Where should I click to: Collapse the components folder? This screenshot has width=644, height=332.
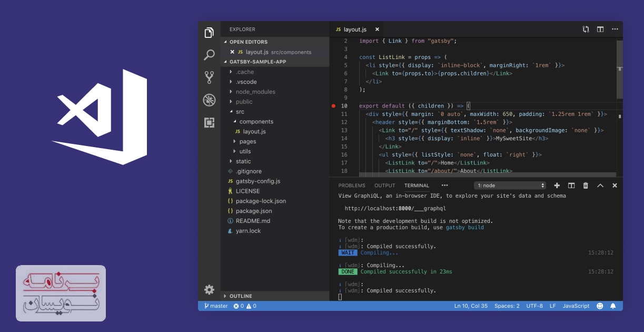point(275,122)
